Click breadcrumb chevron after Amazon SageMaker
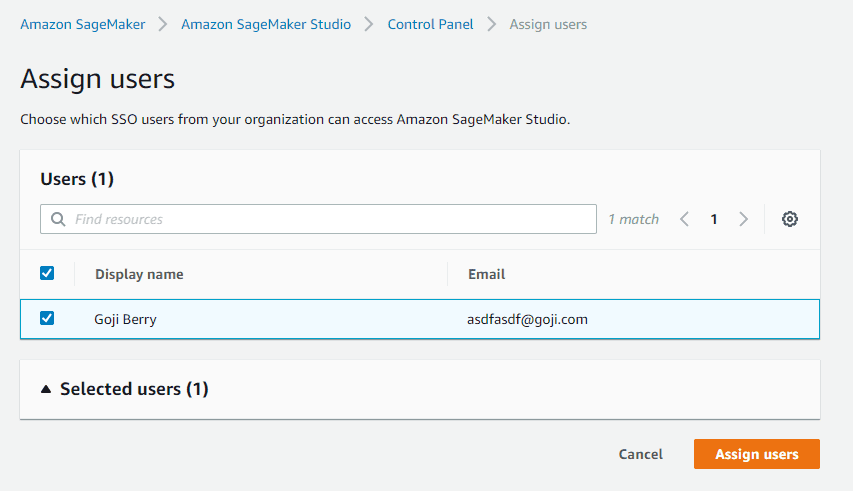853x491 pixels. [x=162, y=24]
